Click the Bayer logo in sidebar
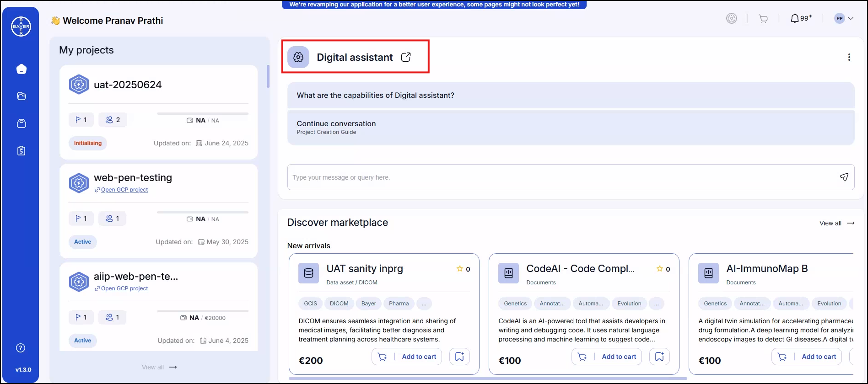This screenshot has height=384, width=868. pos(21,27)
